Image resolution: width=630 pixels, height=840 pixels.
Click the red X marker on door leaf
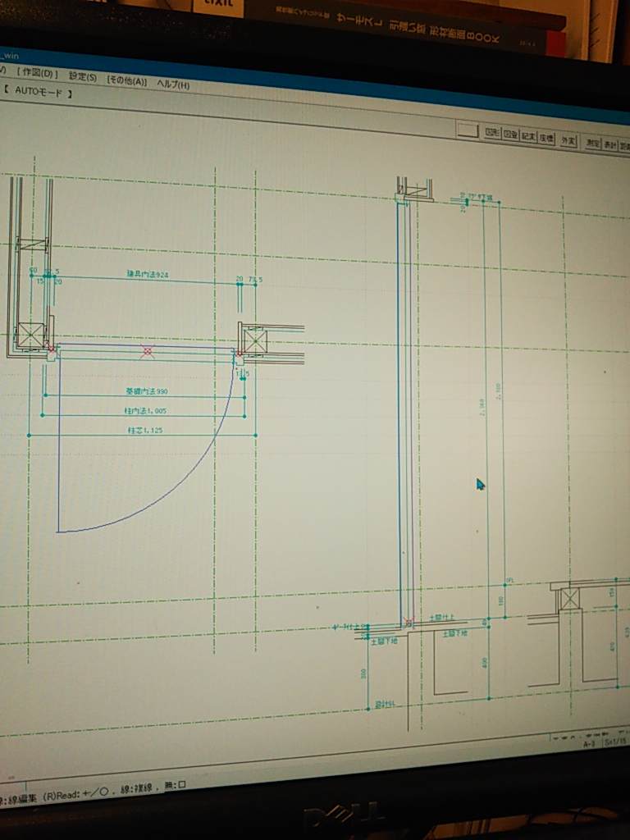click(x=148, y=352)
